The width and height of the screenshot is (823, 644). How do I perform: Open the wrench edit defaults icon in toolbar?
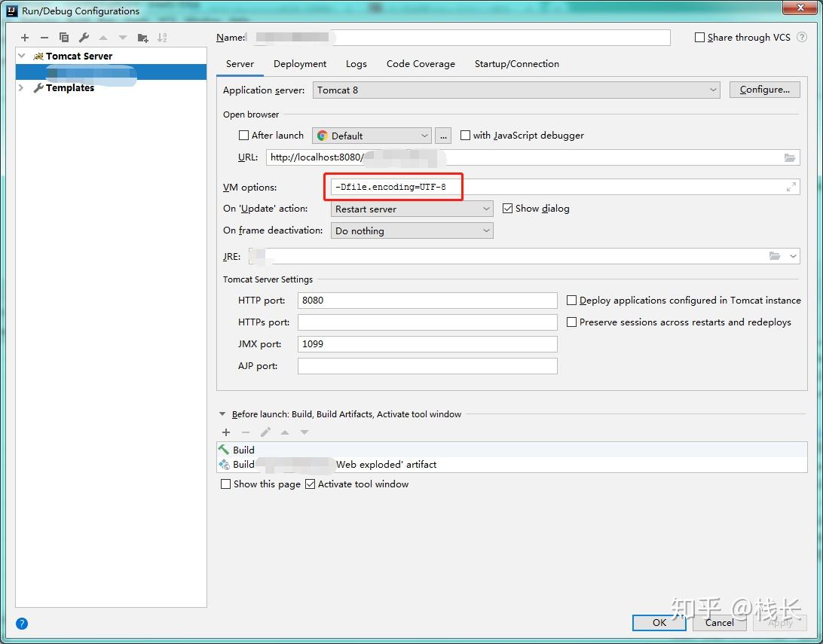tap(84, 37)
